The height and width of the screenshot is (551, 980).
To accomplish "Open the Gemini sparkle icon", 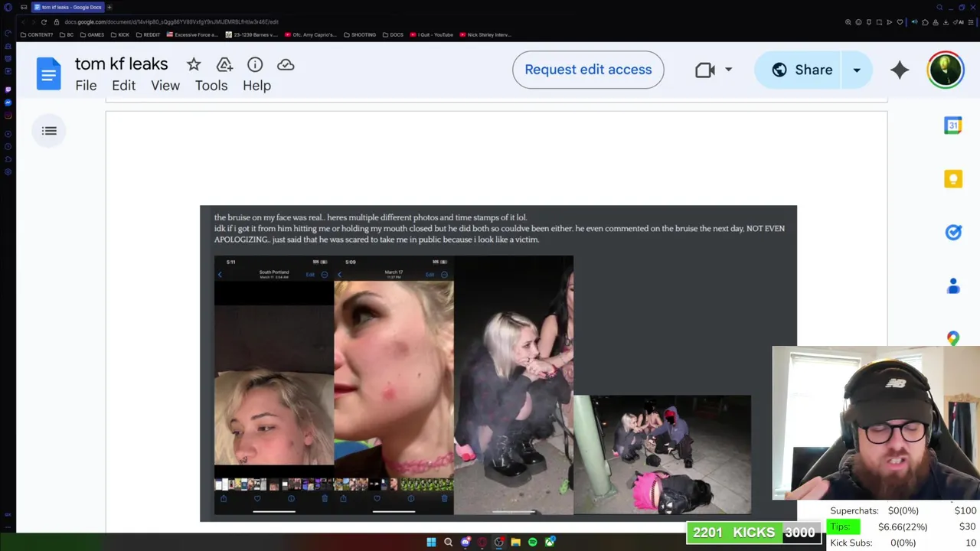I will coord(900,70).
